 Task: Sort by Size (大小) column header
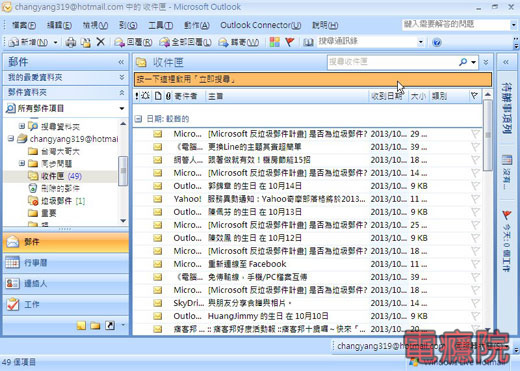418,96
